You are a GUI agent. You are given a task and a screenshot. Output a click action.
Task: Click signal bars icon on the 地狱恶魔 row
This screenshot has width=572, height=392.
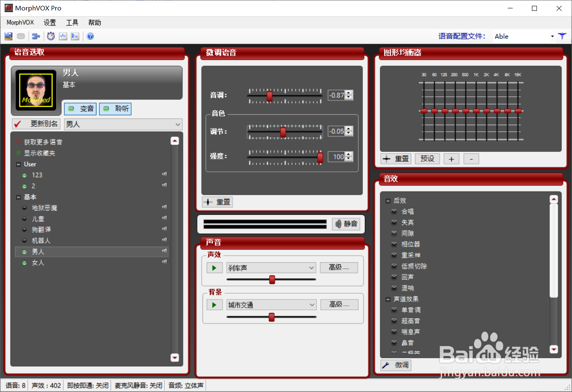(165, 207)
